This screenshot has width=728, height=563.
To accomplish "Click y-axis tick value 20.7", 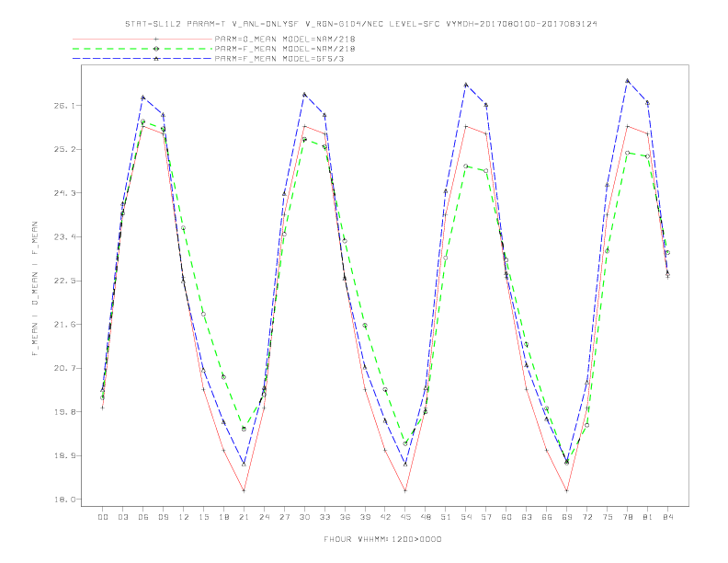I will click(64, 368).
